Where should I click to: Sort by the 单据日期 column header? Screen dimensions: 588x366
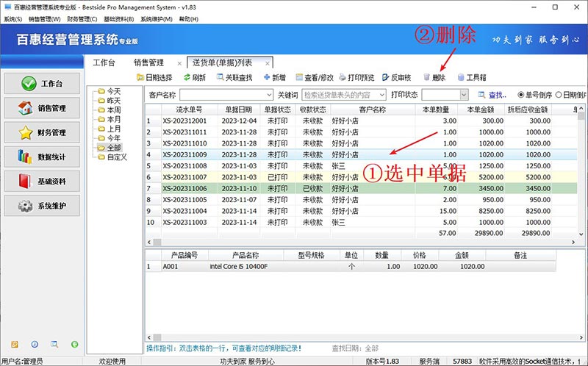[x=238, y=110]
